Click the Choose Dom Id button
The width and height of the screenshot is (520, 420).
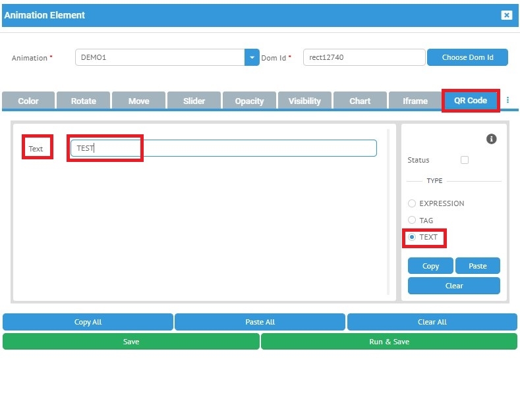pos(467,57)
